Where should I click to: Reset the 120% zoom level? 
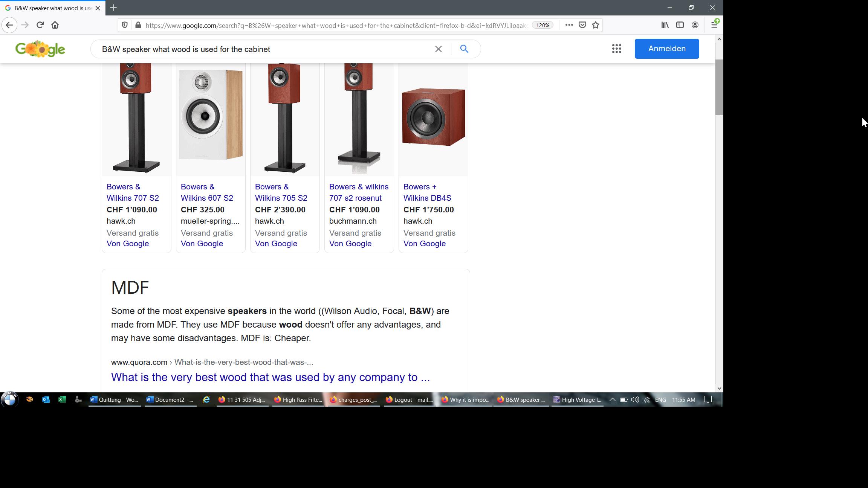click(542, 25)
